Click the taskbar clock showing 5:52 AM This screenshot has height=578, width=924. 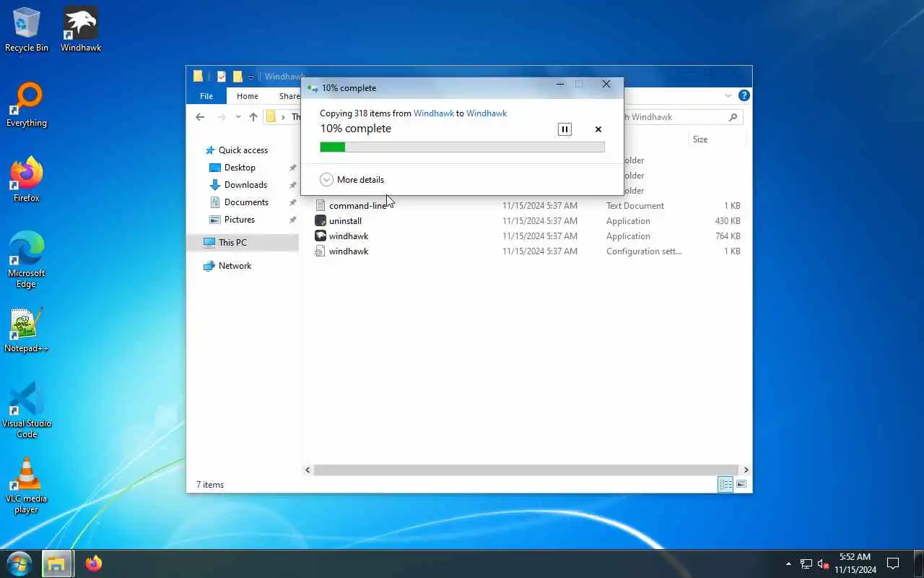click(x=855, y=564)
